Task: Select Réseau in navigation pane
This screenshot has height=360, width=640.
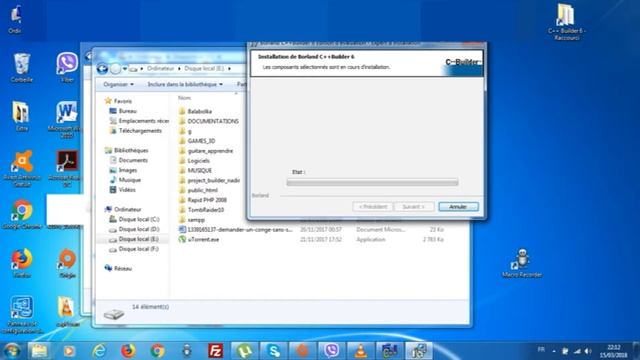Action: (x=118, y=268)
